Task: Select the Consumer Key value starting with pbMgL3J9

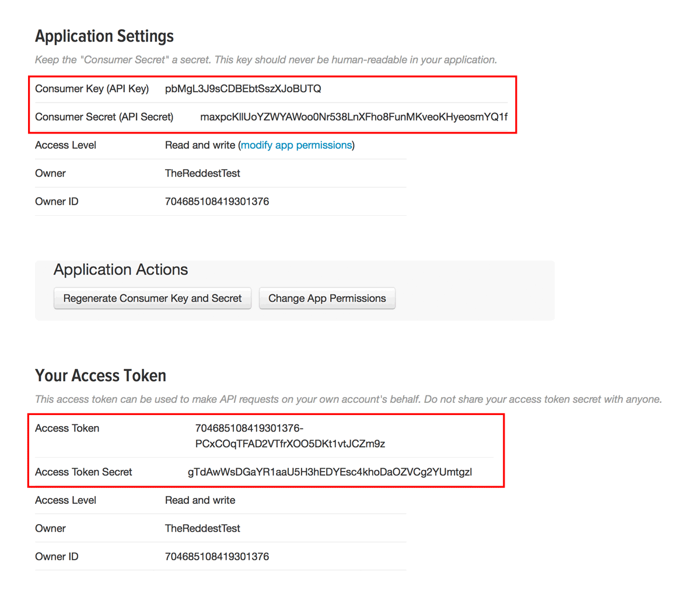Action: click(x=243, y=89)
